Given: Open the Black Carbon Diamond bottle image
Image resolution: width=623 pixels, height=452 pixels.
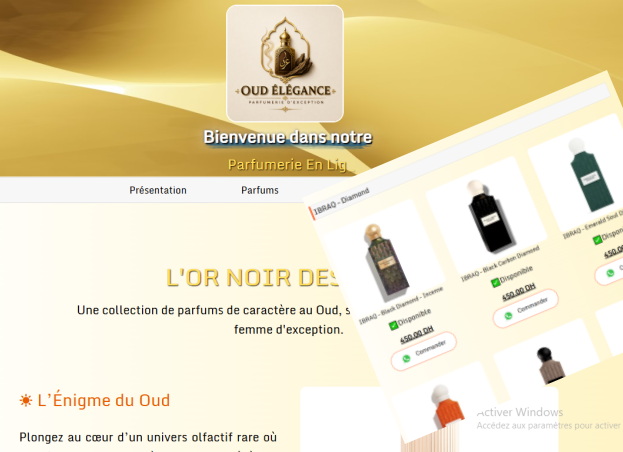Looking at the screenshot, I should pos(490,216).
